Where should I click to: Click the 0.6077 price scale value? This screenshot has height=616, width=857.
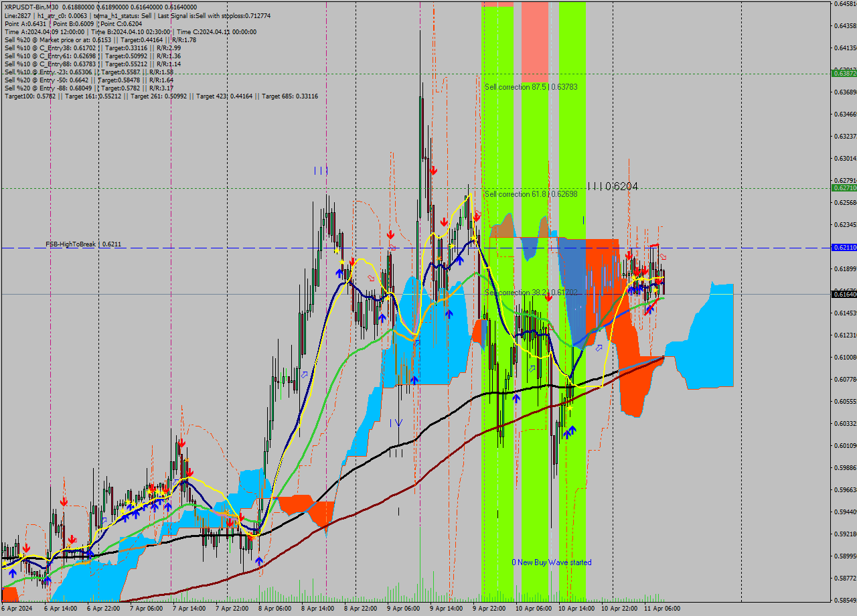846,379
